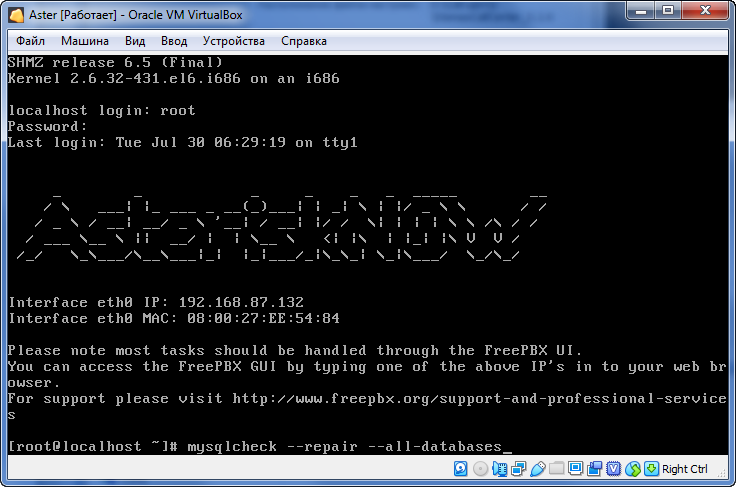
Task: Click the 'SHMZ release 6.5 (Final)' line
Action: tap(115, 62)
